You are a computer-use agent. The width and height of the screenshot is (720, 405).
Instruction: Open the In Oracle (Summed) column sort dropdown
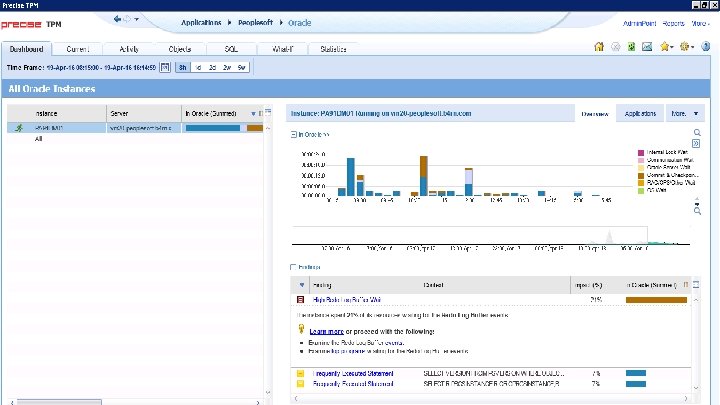coord(253,113)
